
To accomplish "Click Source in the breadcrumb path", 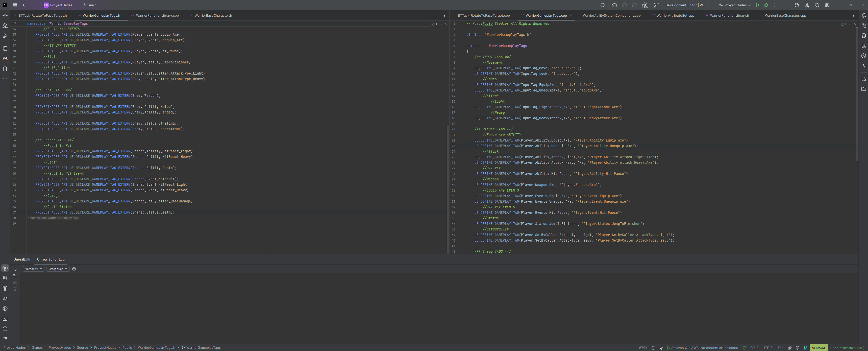I will [83, 348].
